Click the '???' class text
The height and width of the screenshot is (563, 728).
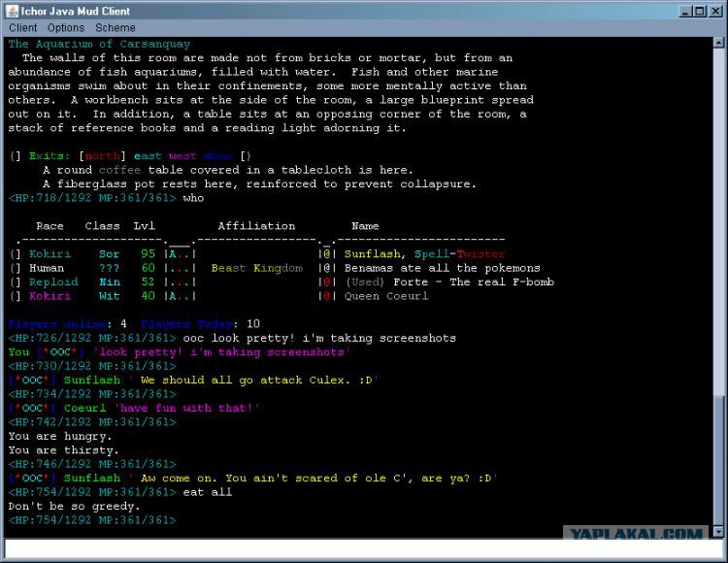click(109, 268)
